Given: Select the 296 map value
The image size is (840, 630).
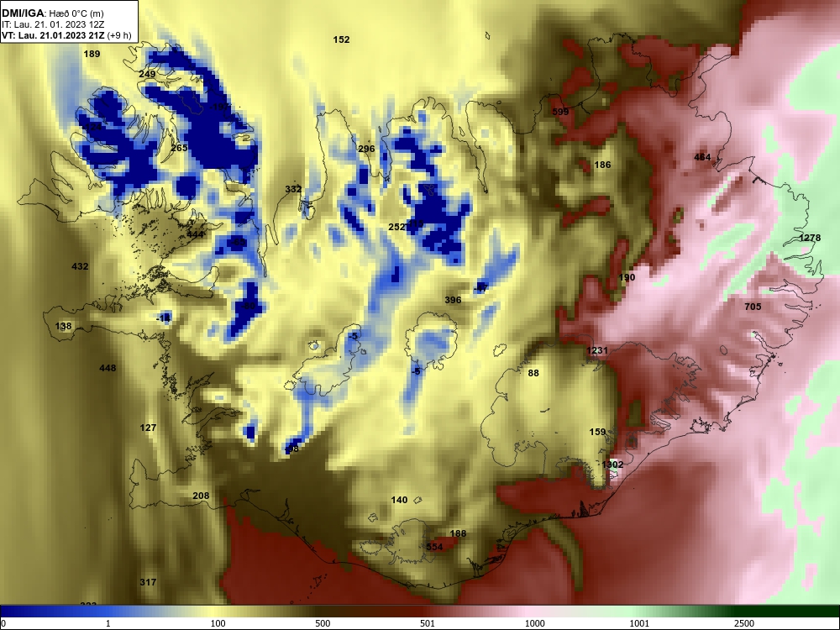Looking at the screenshot, I should coord(366,149).
